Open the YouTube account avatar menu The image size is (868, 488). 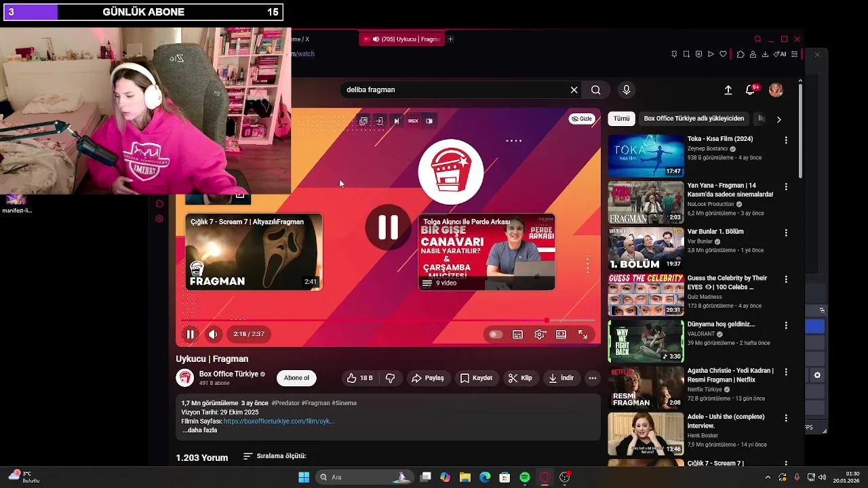776,89
